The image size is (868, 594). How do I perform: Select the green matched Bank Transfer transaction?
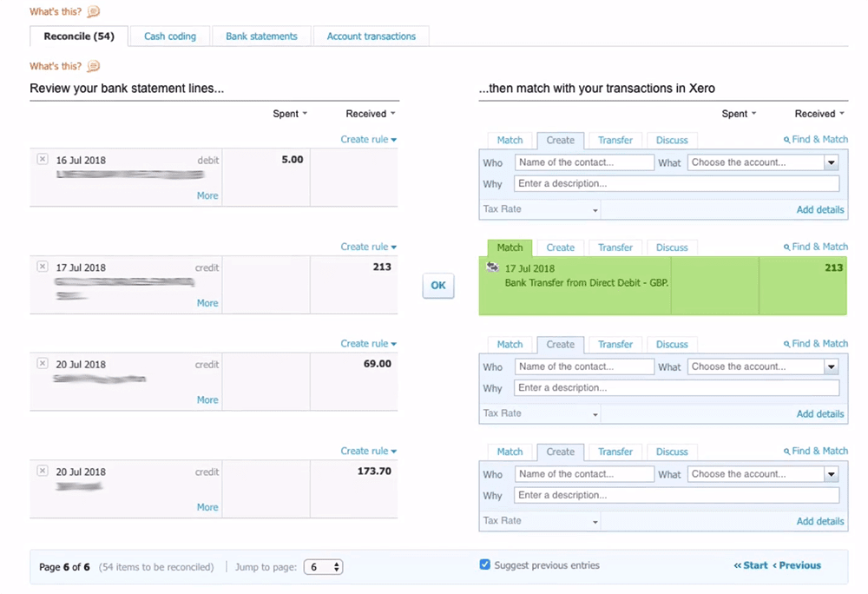(662, 286)
